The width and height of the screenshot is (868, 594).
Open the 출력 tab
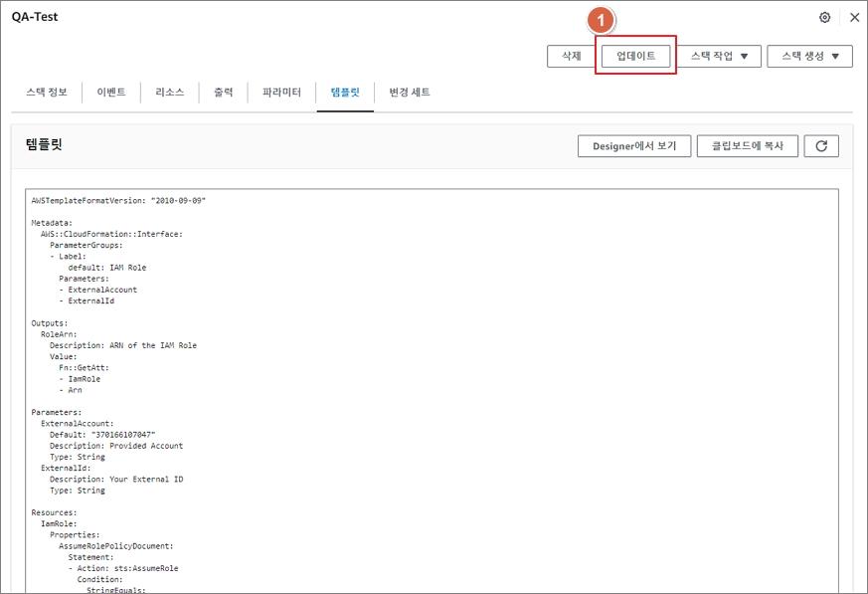224,93
